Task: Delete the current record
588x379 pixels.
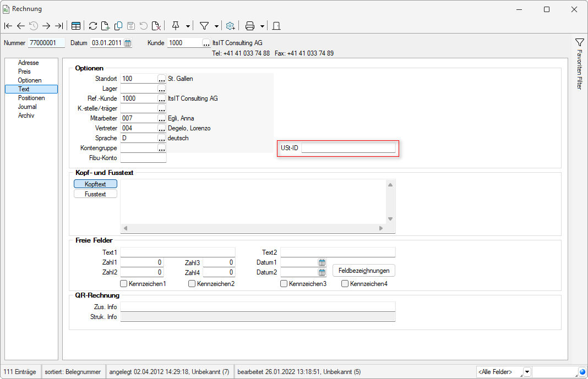Action: [x=156, y=26]
